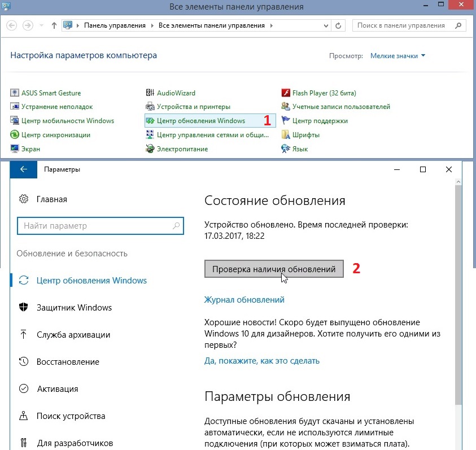Image resolution: width=476 pixels, height=450 pixels.
Task: Click the AudioWizard icon
Action: point(150,93)
